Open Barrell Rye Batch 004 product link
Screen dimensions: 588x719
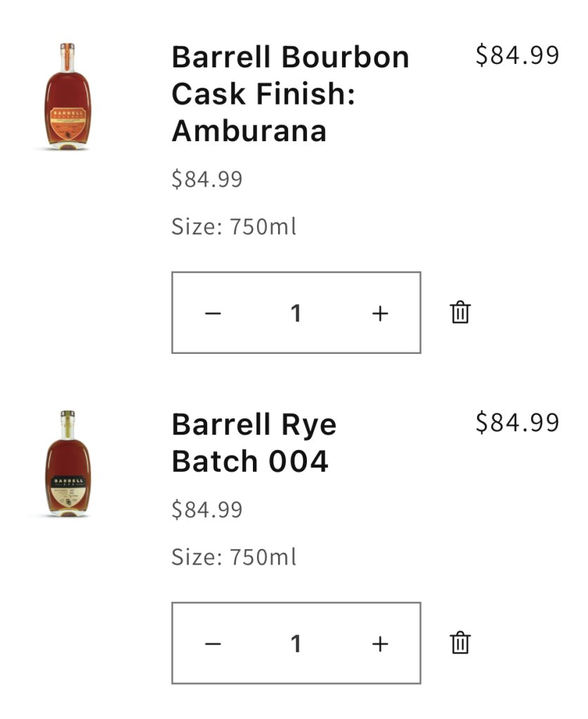[254, 442]
